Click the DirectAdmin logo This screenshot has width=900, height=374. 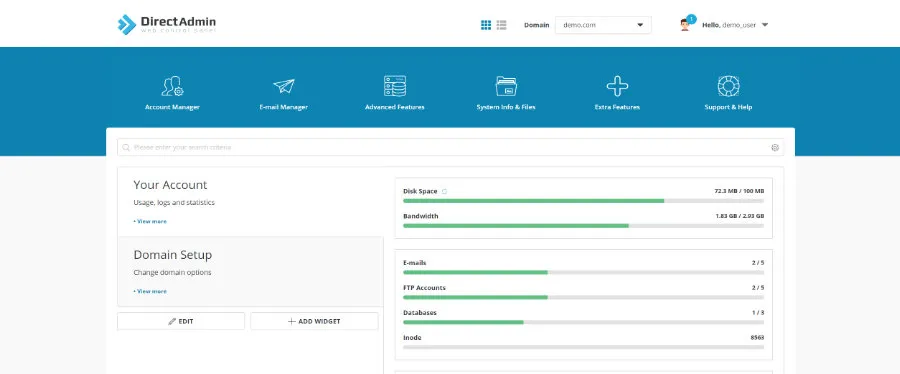tap(166, 24)
